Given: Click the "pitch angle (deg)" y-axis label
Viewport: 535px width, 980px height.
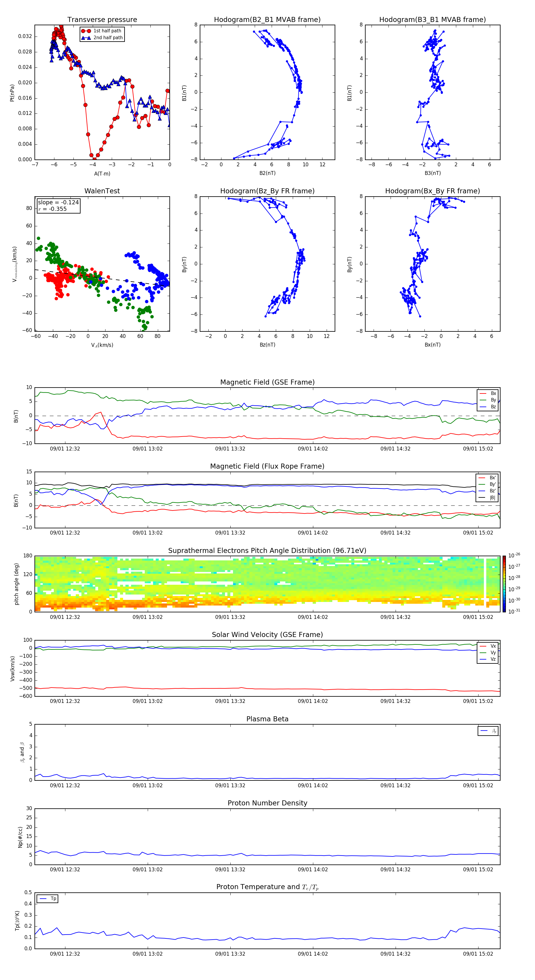Looking at the screenshot, I should click(x=16, y=584).
